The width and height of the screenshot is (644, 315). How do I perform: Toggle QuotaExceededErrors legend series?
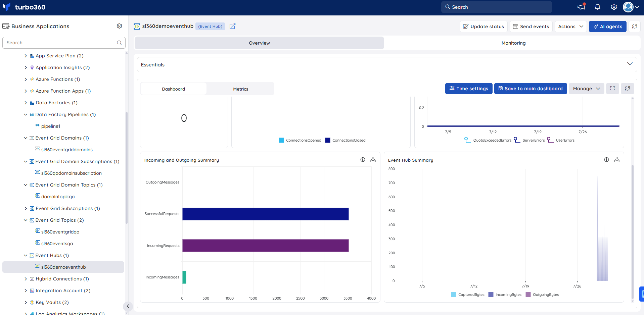click(488, 140)
